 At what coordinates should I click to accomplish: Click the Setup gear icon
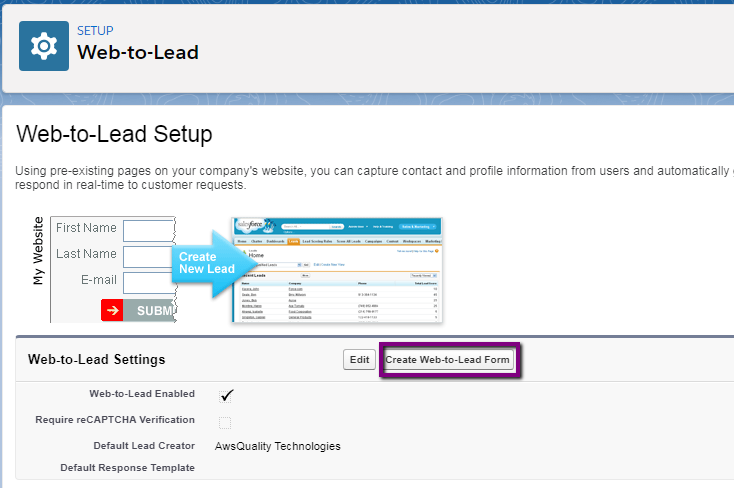[44, 46]
